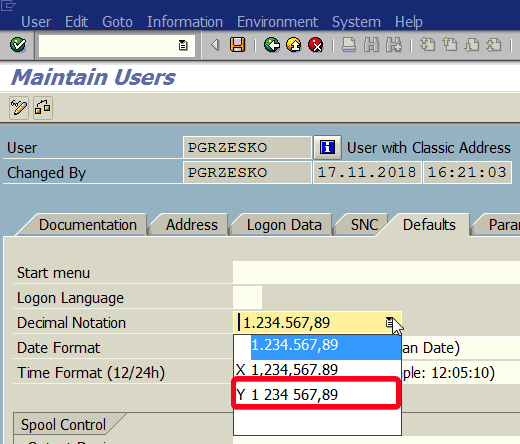Image resolution: width=520 pixels, height=444 pixels.
Task: Click the Find Next binoculars icon
Action: pyautogui.click(x=394, y=45)
